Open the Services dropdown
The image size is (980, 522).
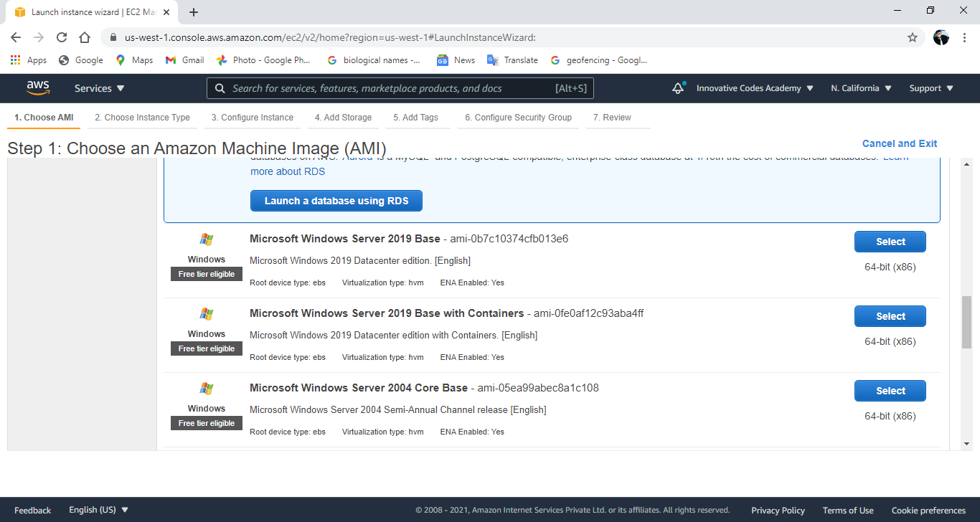click(x=98, y=87)
